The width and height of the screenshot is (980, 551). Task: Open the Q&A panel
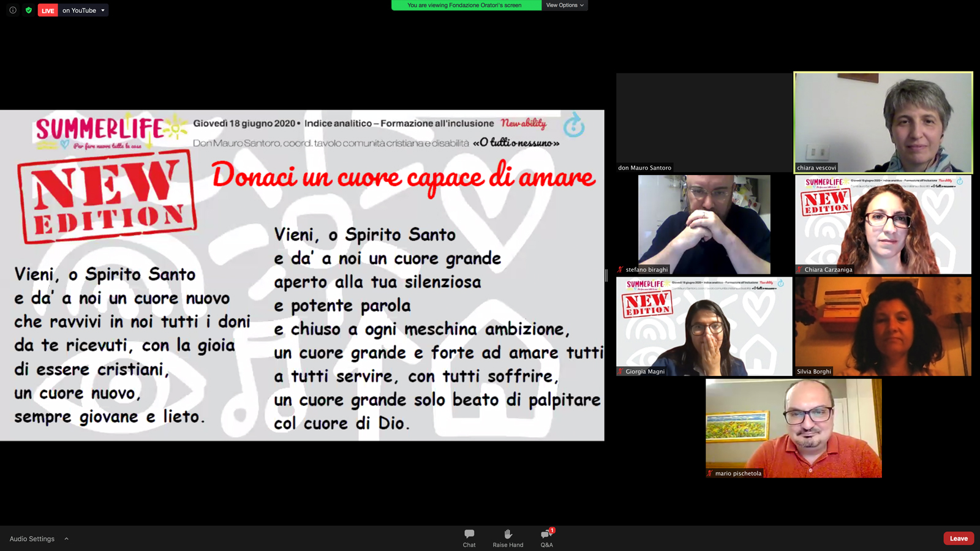(x=546, y=538)
